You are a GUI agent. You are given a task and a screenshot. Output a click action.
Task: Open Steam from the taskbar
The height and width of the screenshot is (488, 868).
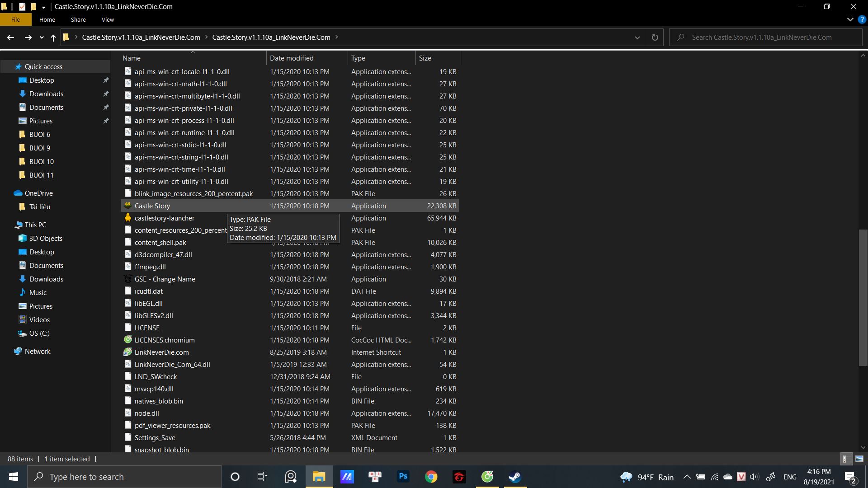(515, 477)
